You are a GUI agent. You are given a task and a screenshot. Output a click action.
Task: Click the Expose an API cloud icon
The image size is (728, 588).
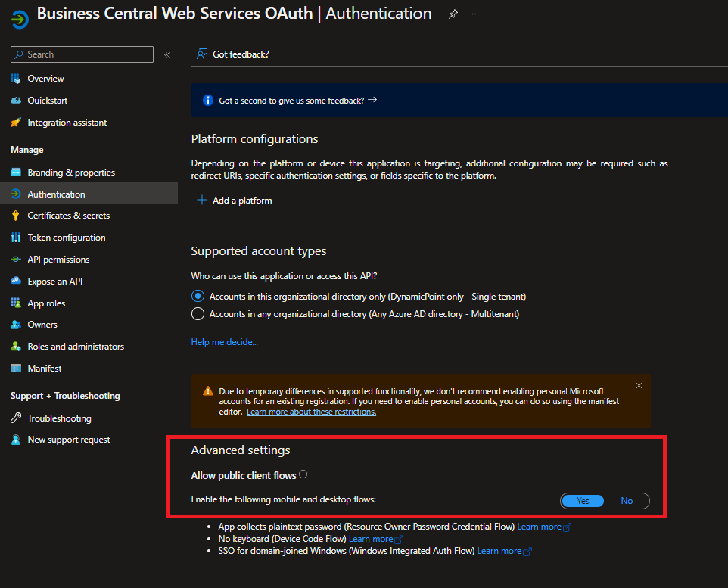pyautogui.click(x=16, y=281)
